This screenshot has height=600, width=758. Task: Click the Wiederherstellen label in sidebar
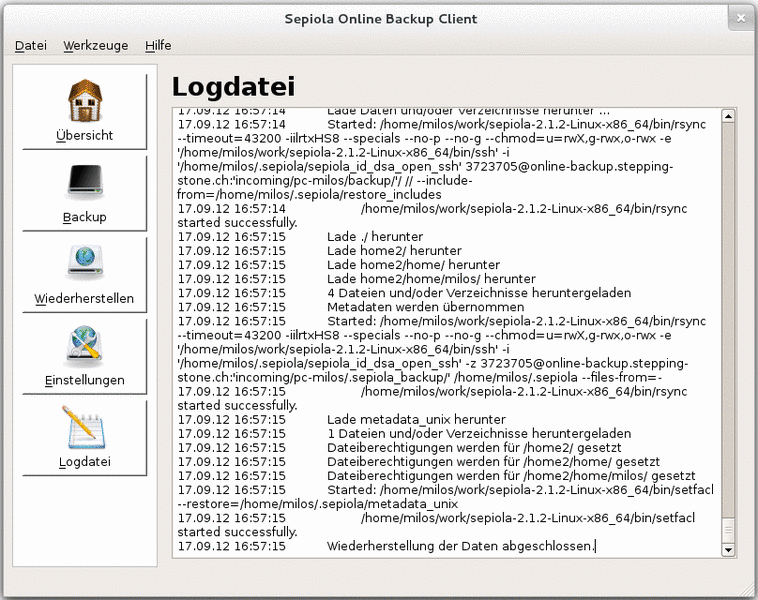pyautogui.click(x=84, y=298)
